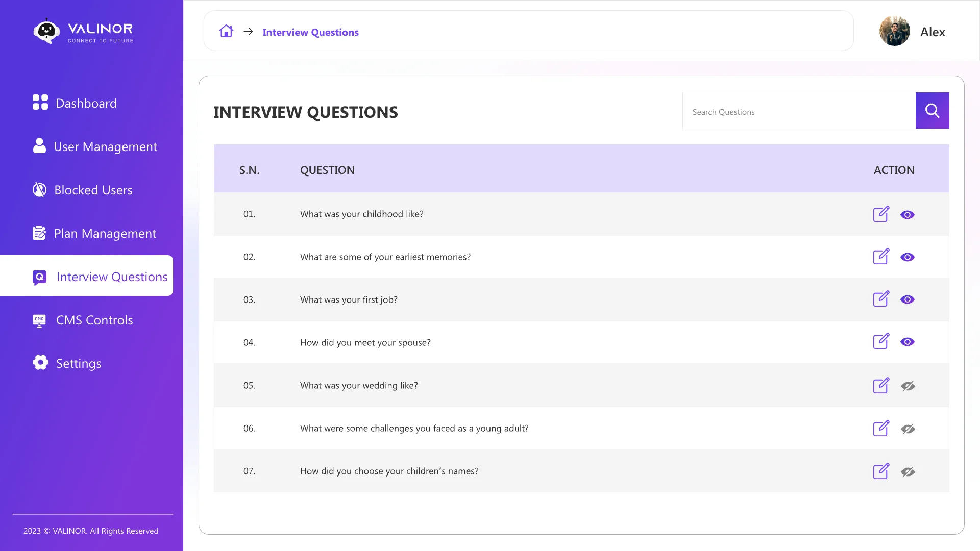Image resolution: width=980 pixels, height=551 pixels.
Task: Click the S.N. column header
Action: pyautogui.click(x=249, y=170)
